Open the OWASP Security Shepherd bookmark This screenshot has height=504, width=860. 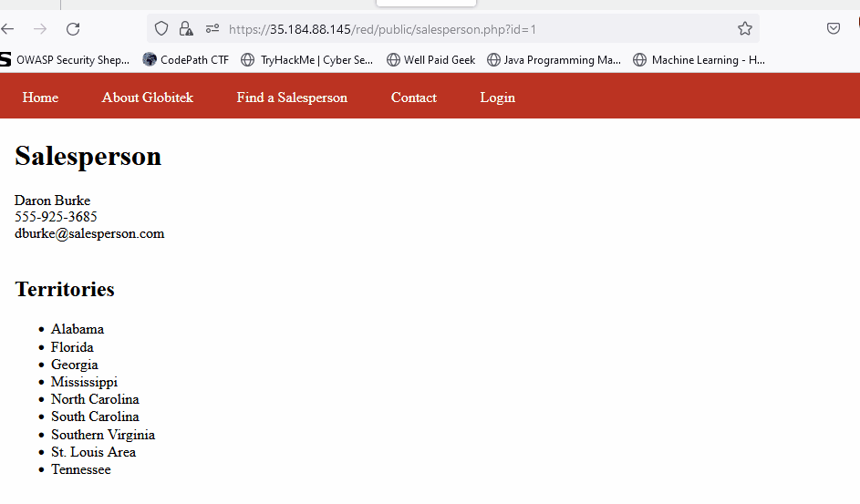(65, 60)
